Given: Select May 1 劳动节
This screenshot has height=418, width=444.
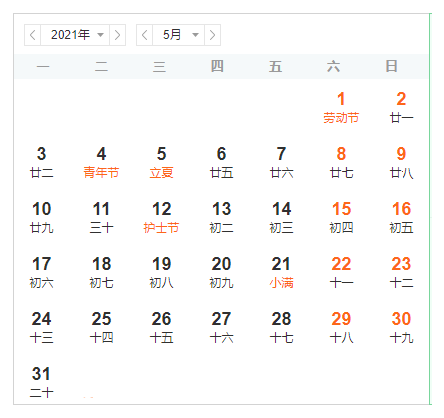Looking at the screenshot, I should pos(341,107).
